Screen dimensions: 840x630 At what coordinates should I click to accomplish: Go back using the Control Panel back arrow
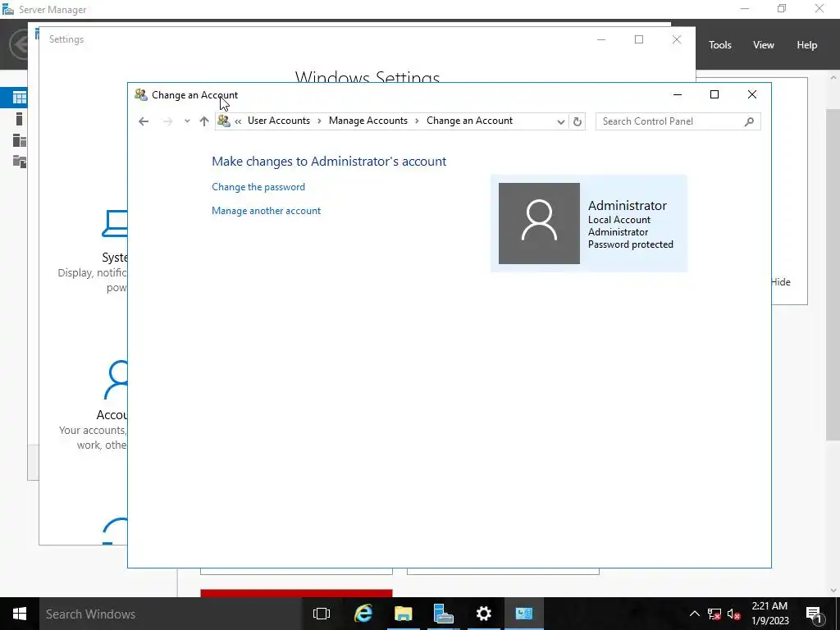(x=143, y=121)
